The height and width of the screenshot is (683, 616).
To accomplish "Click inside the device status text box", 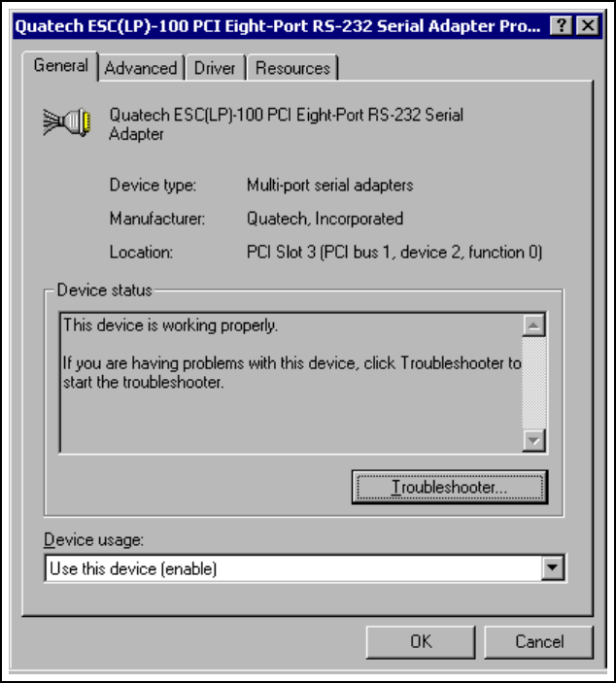I will (291, 383).
